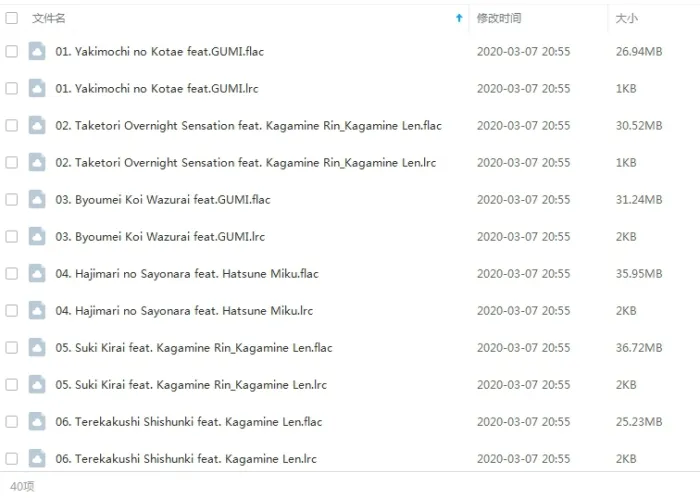Click file icon of 04. Hajimari no Sayonara .flac

click(x=37, y=273)
